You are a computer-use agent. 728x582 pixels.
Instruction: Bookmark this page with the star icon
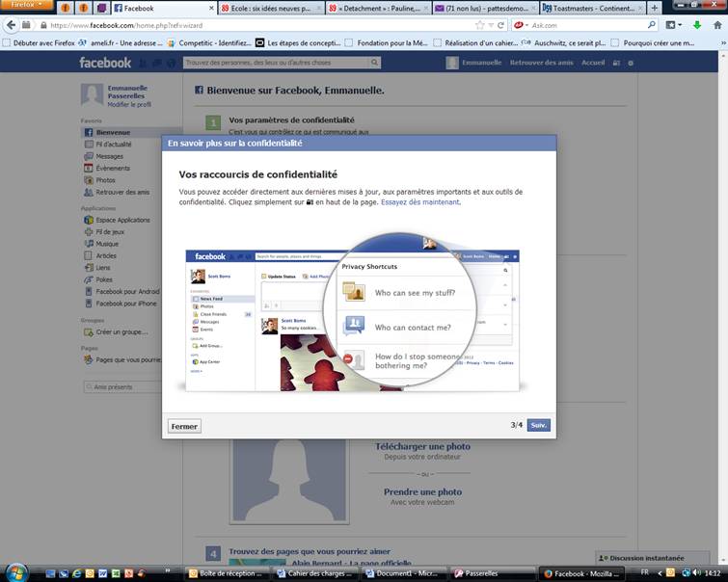(480, 25)
